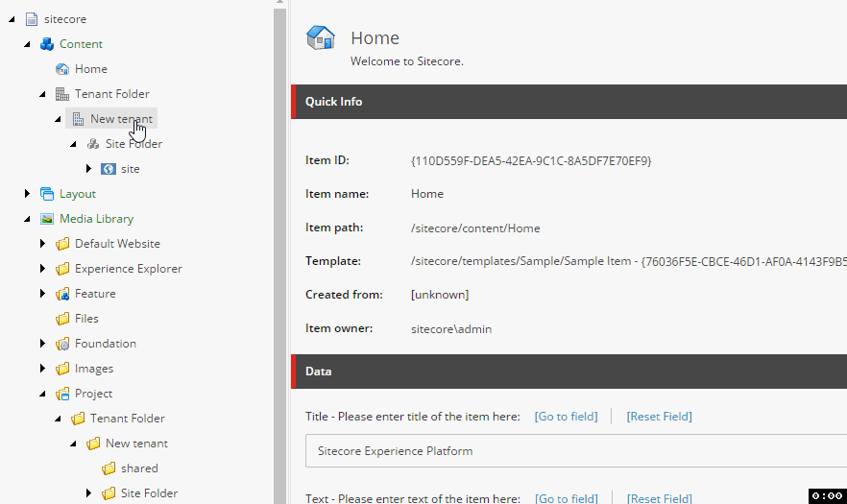Collapse the Media Library node
Image resolution: width=847 pixels, height=504 pixels.
pos(27,219)
